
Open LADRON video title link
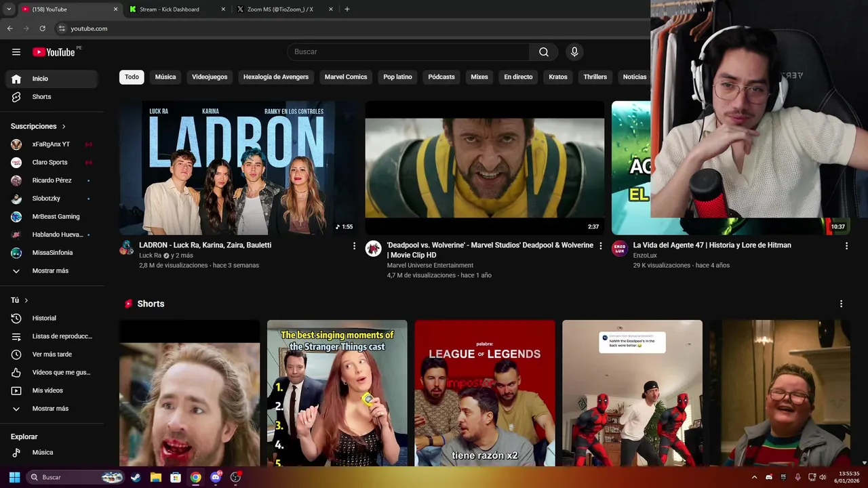pos(205,245)
